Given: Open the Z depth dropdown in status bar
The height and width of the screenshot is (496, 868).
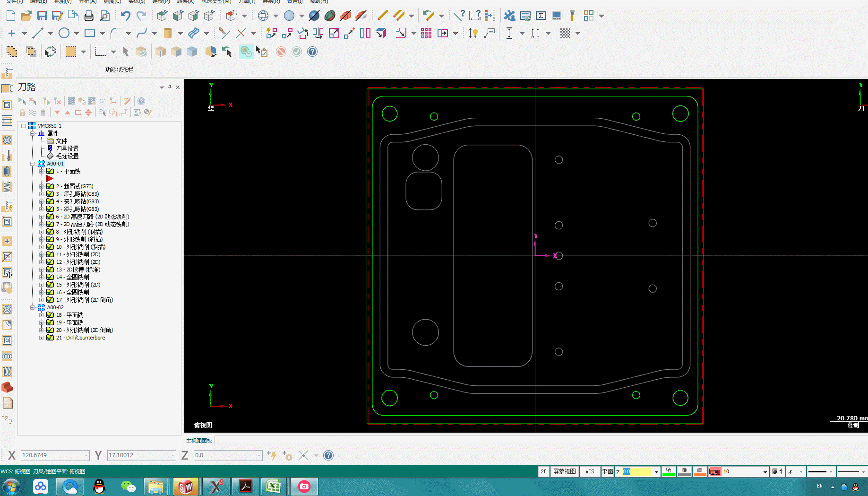Looking at the screenshot, I should point(656,472).
